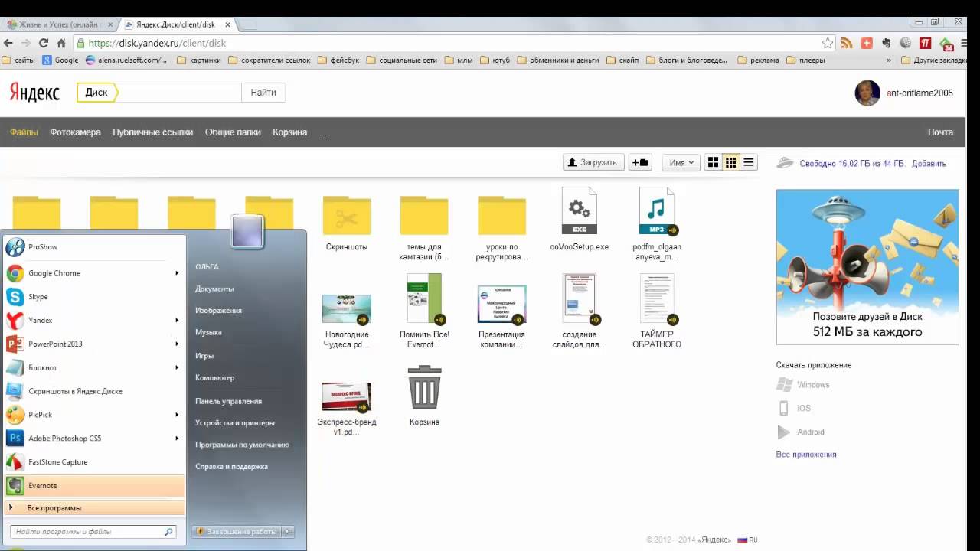Select the Фотокамера tab
Screen dimensions: 980x551
click(x=75, y=132)
